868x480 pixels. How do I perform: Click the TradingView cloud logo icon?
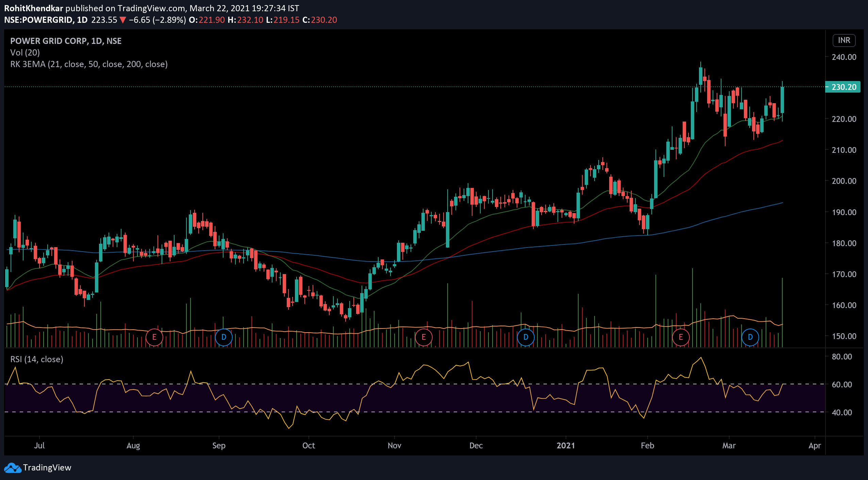coord(13,468)
